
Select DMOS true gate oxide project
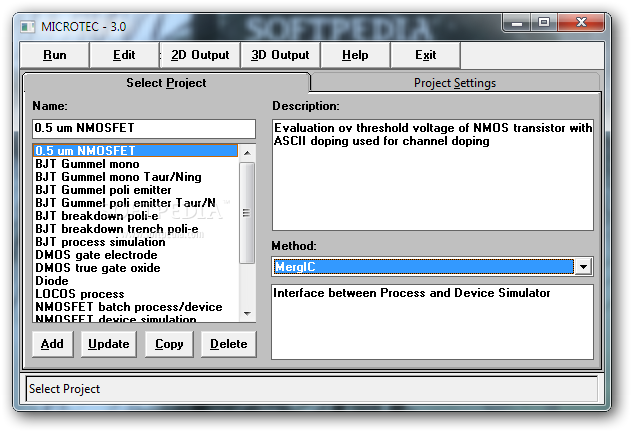coord(136,268)
